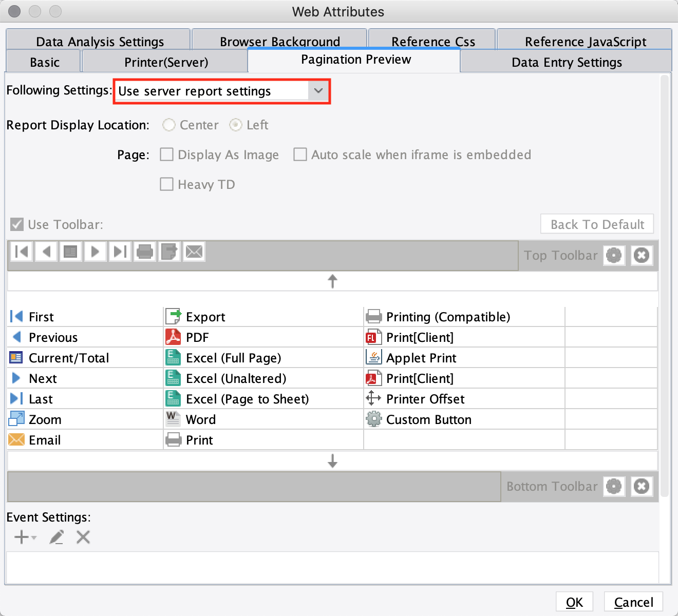This screenshot has height=616, width=678.
Task: Select the Excel (Full Page) icon
Action: coord(173,357)
